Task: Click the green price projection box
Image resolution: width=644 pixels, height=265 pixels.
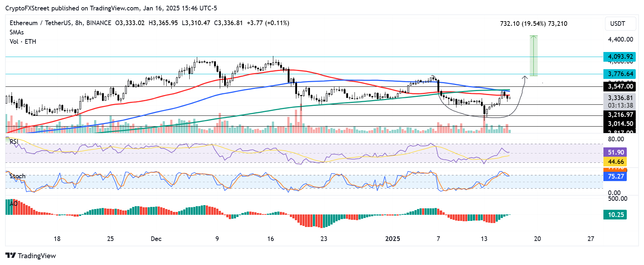Action: (x=534, y=56)
